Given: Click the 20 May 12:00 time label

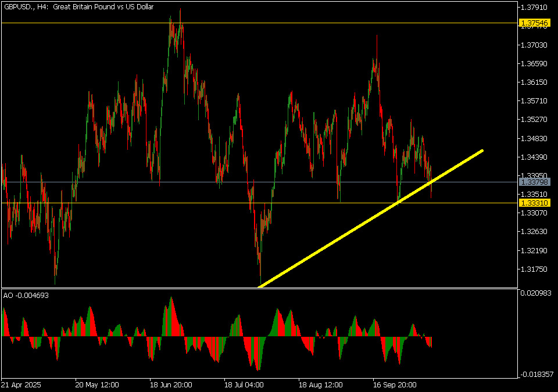Looking at the screenshot, I should [97, 385].
